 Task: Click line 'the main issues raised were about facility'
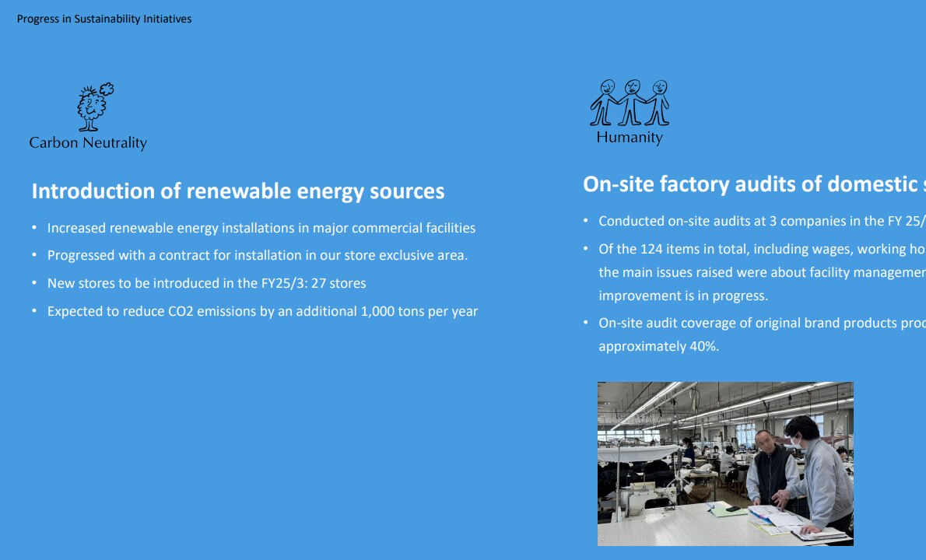coord(762,273)
